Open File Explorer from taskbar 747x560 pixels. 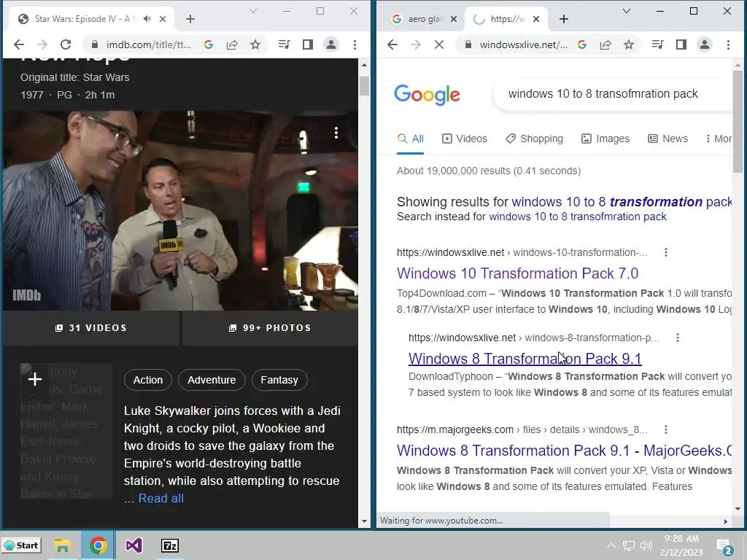[62, 545]
